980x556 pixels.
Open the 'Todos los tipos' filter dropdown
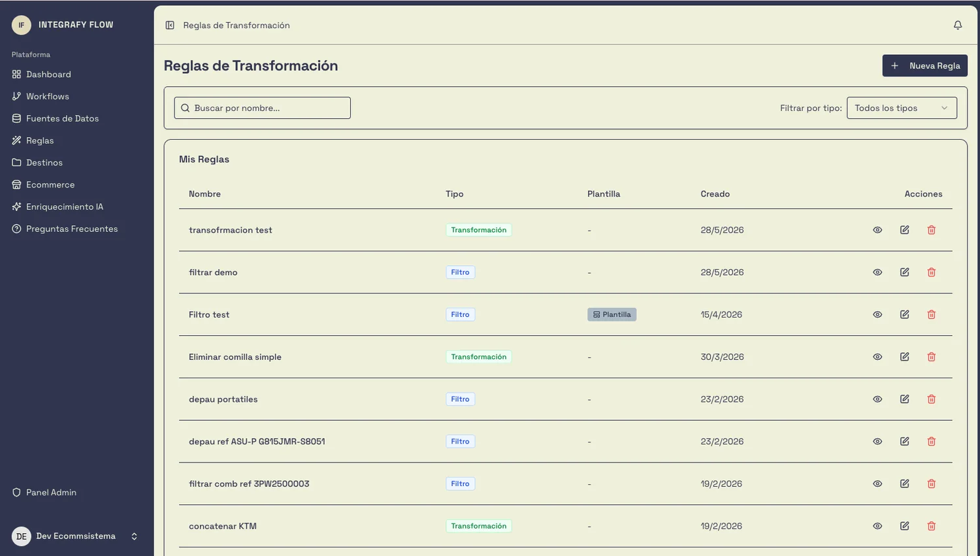tap(902, 108)
